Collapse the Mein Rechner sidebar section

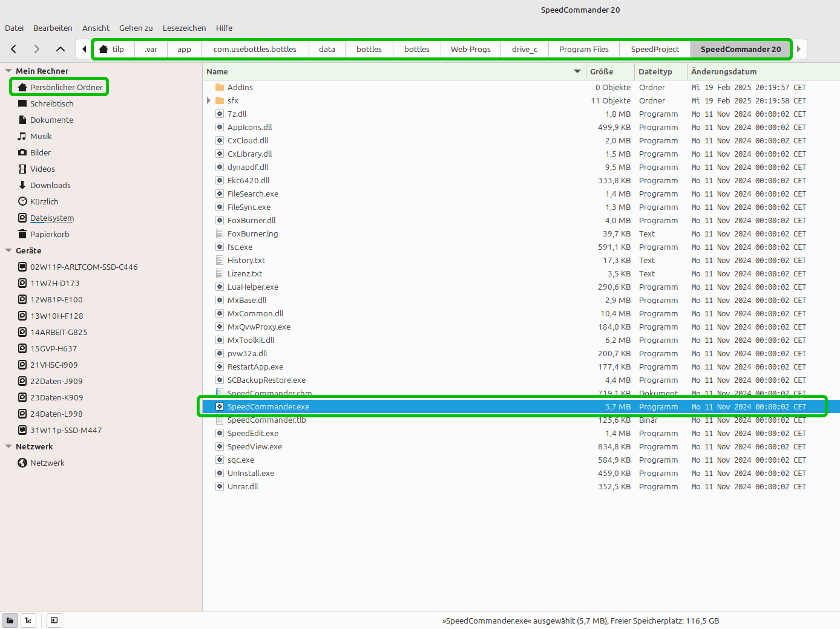coord(8,71)
